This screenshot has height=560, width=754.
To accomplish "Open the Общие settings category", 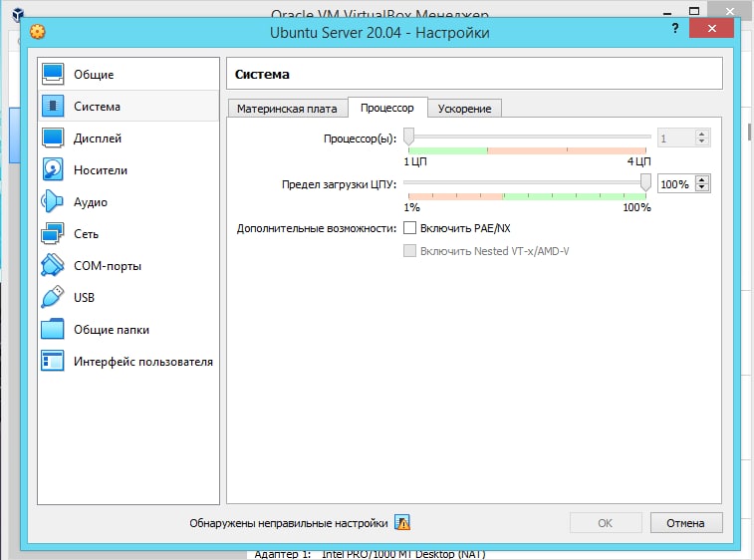I will pyautogui.click(x=128, y=74).
